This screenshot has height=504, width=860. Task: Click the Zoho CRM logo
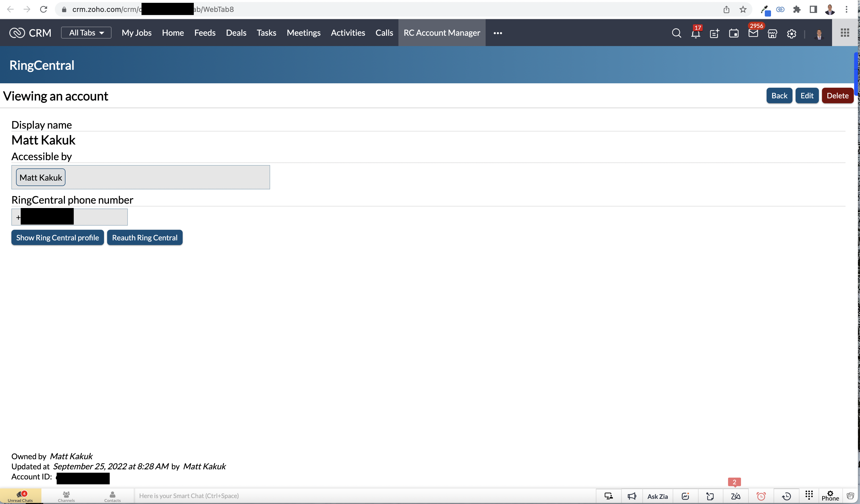[30, 33]
